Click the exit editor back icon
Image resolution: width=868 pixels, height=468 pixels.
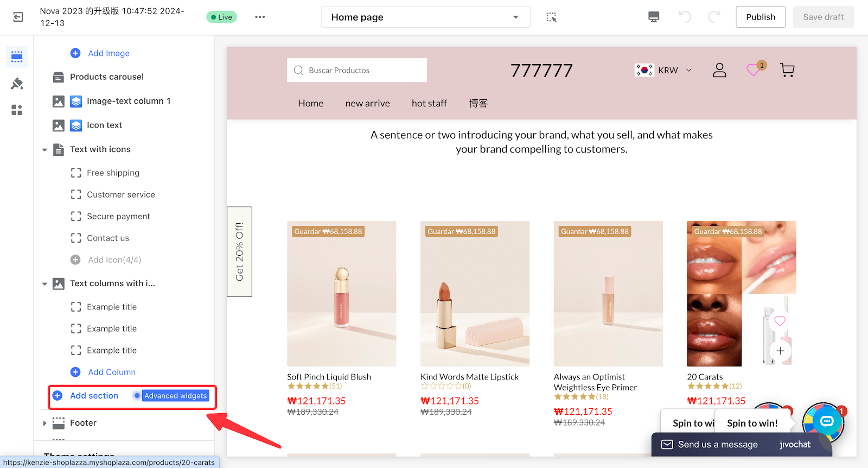pyautogui.click(x=18, y=17)
